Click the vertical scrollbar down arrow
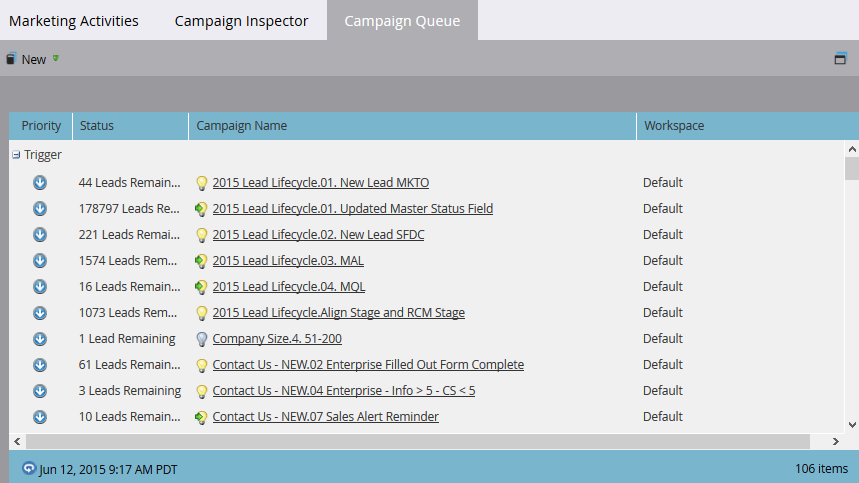Viewport: 859px width, 483px height. tap(852, 425)
